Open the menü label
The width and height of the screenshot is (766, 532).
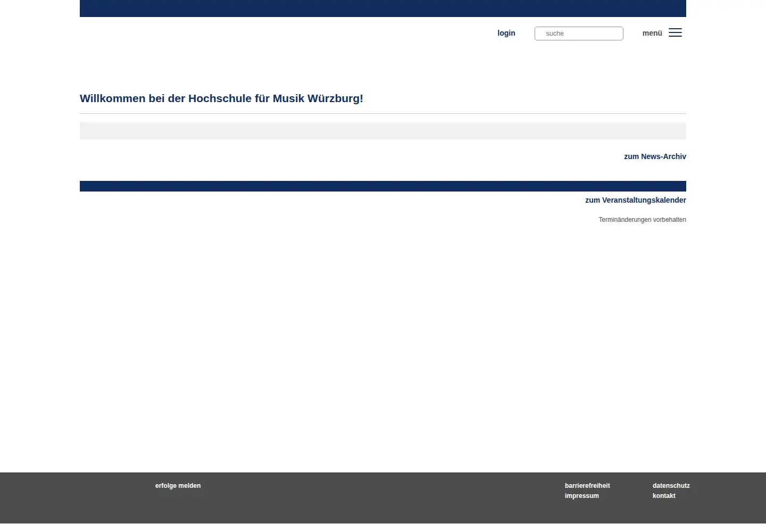652,33
